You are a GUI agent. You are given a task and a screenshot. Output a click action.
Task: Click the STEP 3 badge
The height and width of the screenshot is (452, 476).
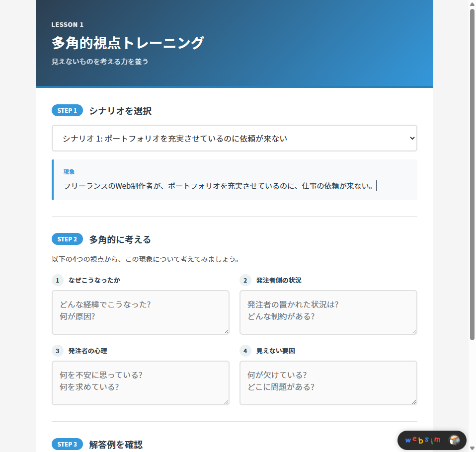67,445
